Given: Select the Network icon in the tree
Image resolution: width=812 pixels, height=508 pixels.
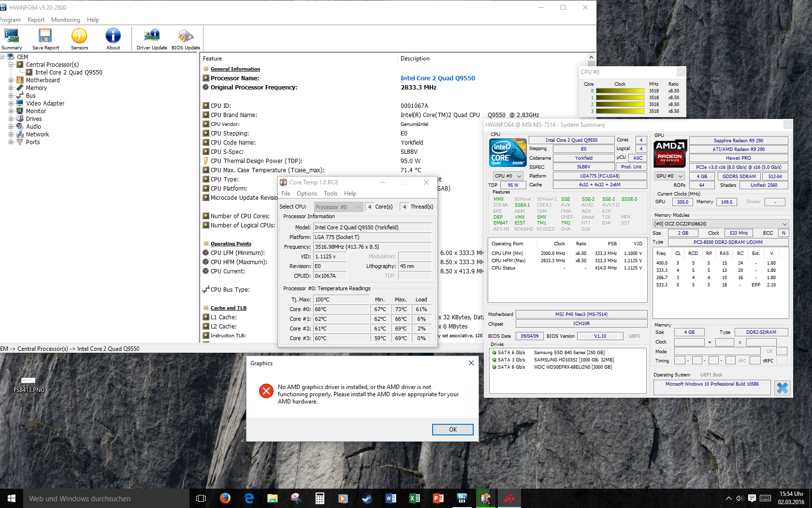Looking at the screenshot, I should pyautogui.click(x=20, y=134).
